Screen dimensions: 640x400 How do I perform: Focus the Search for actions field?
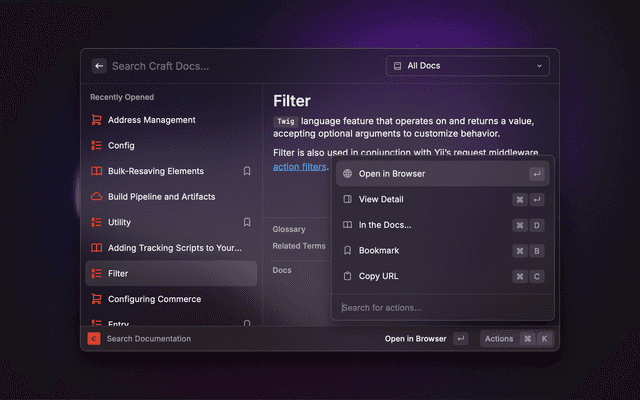[x=440, y=307]
